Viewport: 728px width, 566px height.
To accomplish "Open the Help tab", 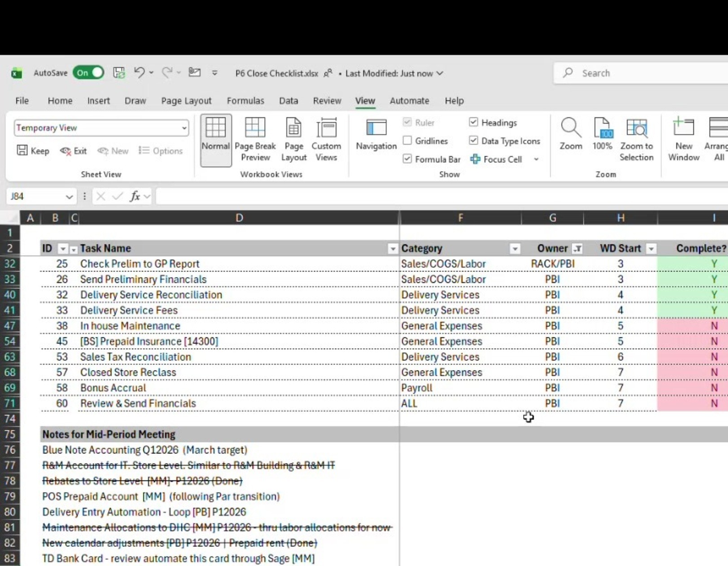I will click(454, 101).
